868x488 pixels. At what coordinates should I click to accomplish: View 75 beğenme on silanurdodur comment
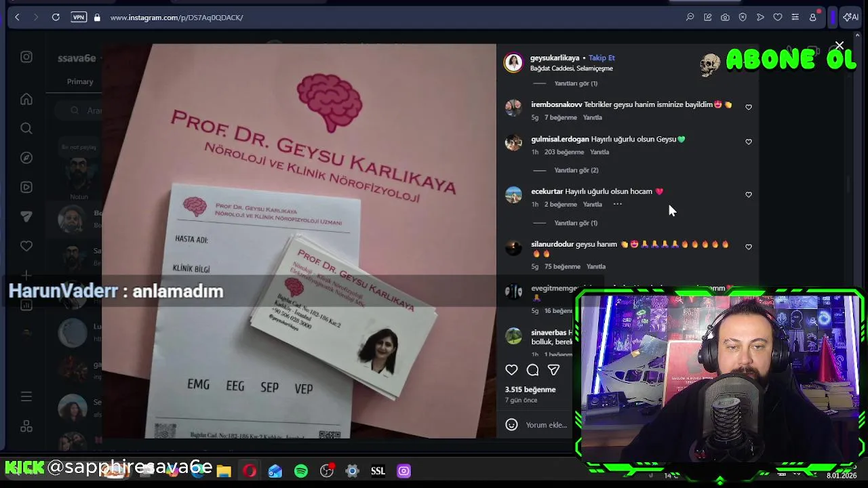pyautogui.click(x=562, y=266)
